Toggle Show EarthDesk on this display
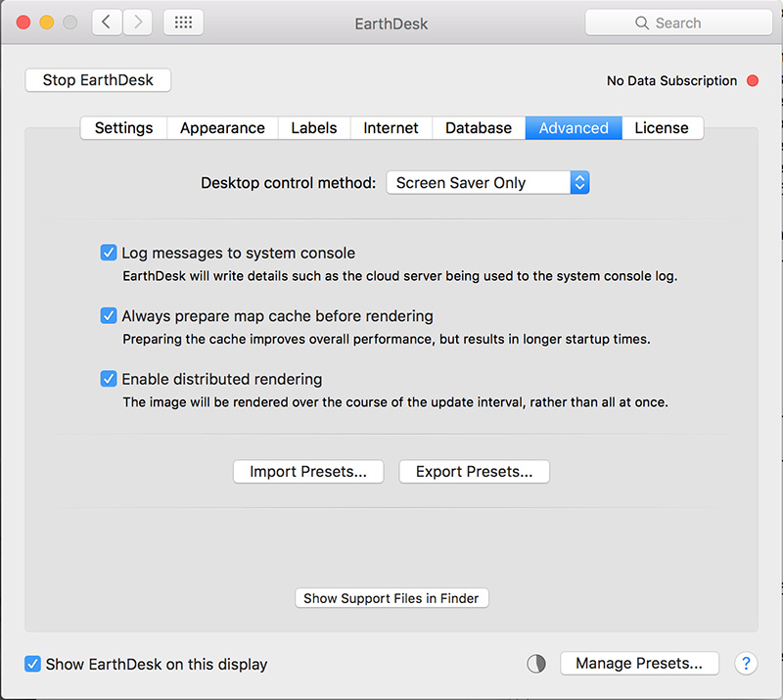This screenshot has height=700, width=783. pyautogui.click(x=33, y=664)
